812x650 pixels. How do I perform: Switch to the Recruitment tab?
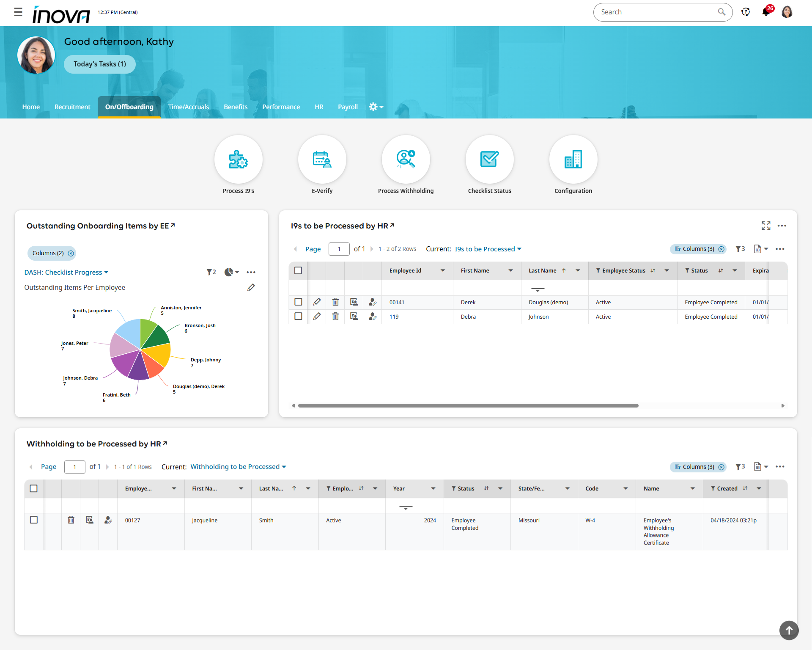pyautogui.click(x=72, y=107)
